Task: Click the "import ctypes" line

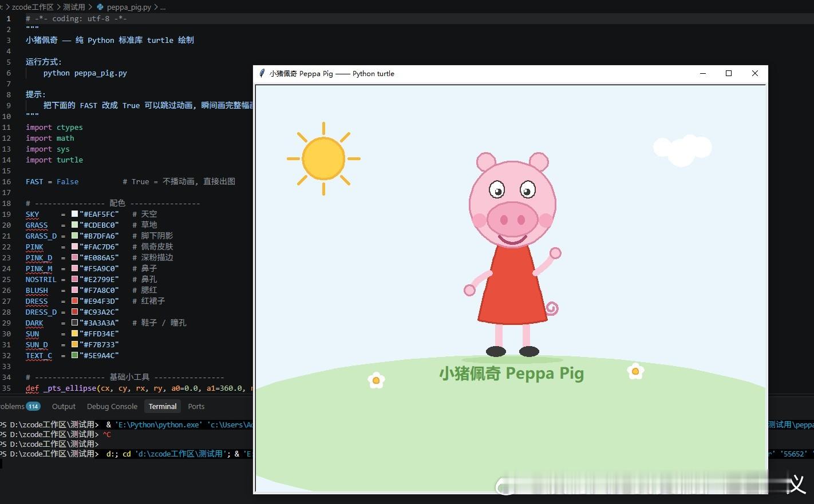Action: coord(54,127)
